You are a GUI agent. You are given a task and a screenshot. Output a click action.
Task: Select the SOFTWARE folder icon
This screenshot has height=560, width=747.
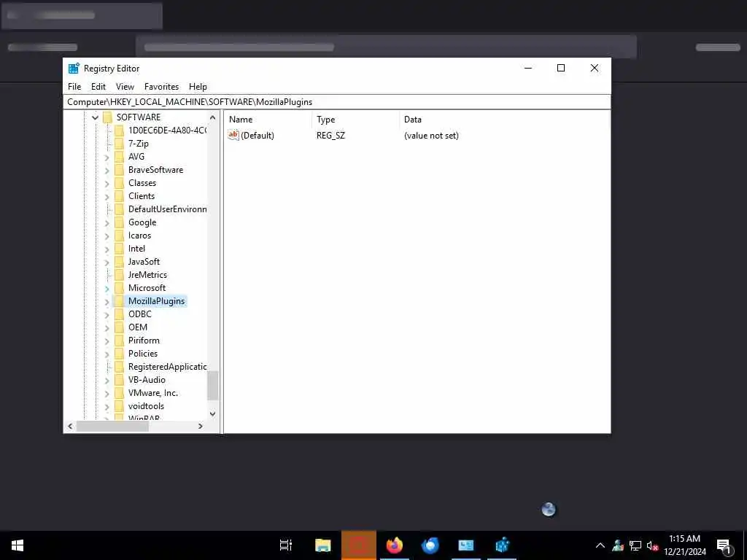pyautogui.click(x=108, y=117)
